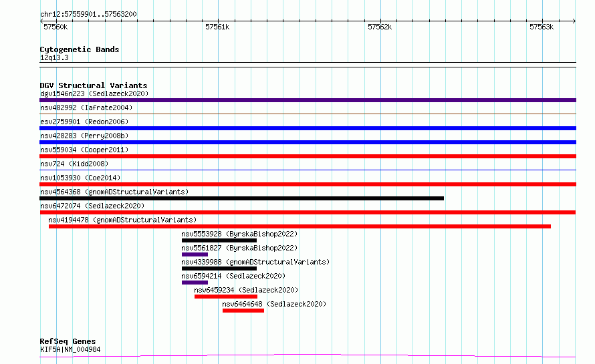This screenshot has width=595, height=364.
Task: Click the 57561k ruler tick label
Action: coord(217,27)
